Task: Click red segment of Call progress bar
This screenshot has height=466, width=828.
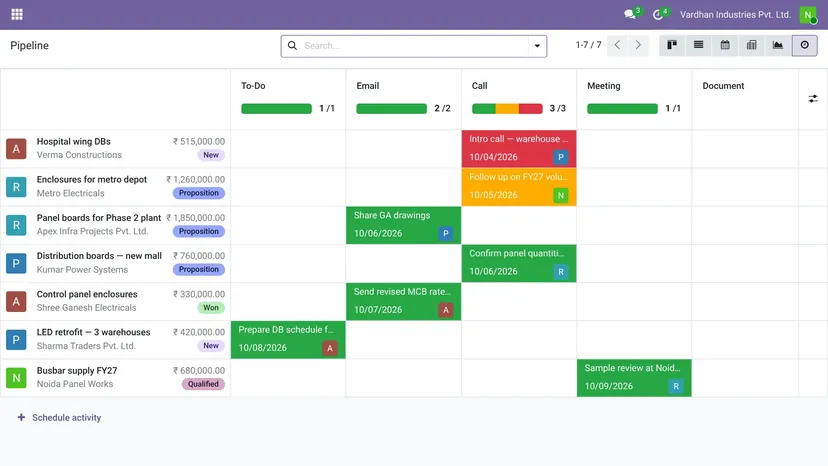Action: tap(531, 108)
